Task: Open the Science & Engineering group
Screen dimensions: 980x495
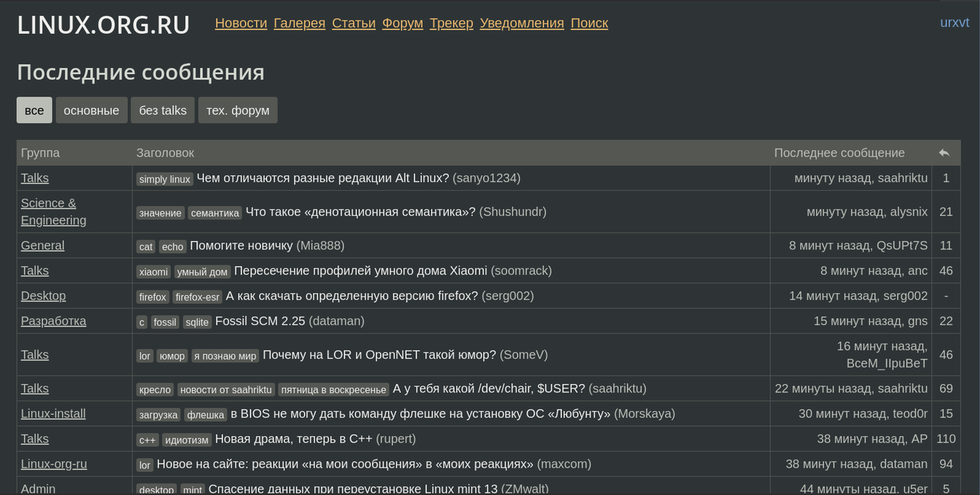Action: tap(54, 212)
